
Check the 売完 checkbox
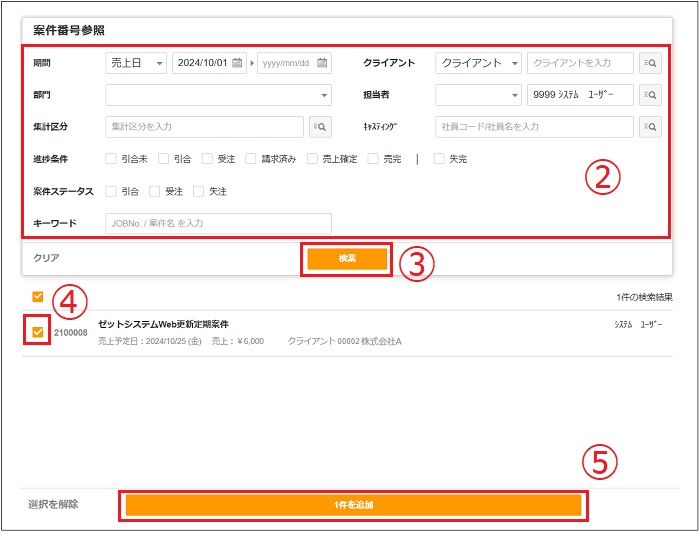coord(373,159)
